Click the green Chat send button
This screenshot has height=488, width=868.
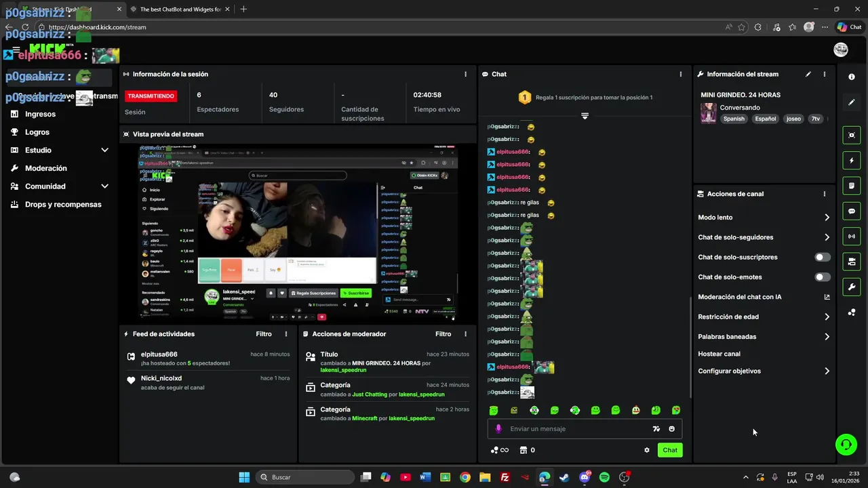(x=670, y=450)
